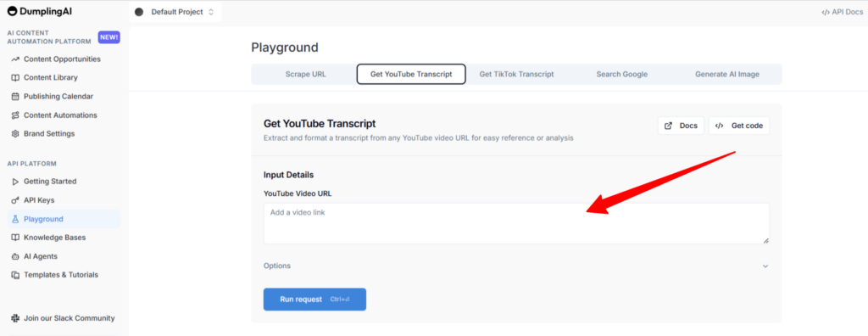Click the textarea resize handle
The image size is (868, 336).
tap(766, 241)
